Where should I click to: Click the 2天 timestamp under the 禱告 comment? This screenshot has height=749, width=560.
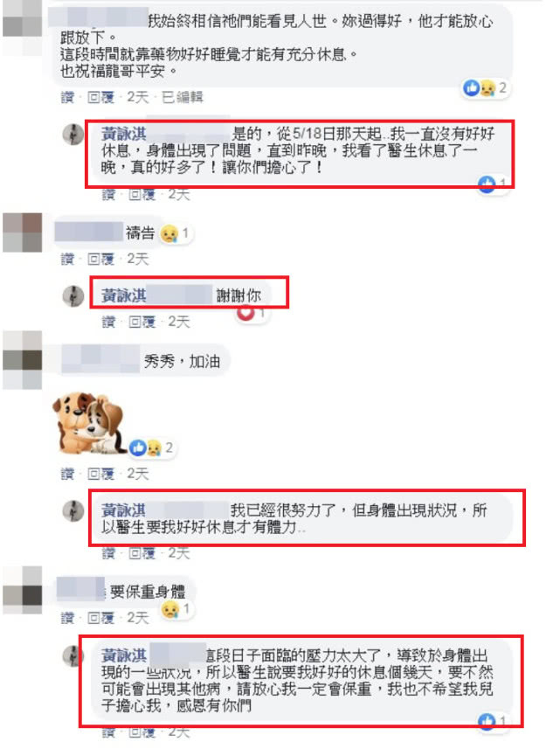138,259
